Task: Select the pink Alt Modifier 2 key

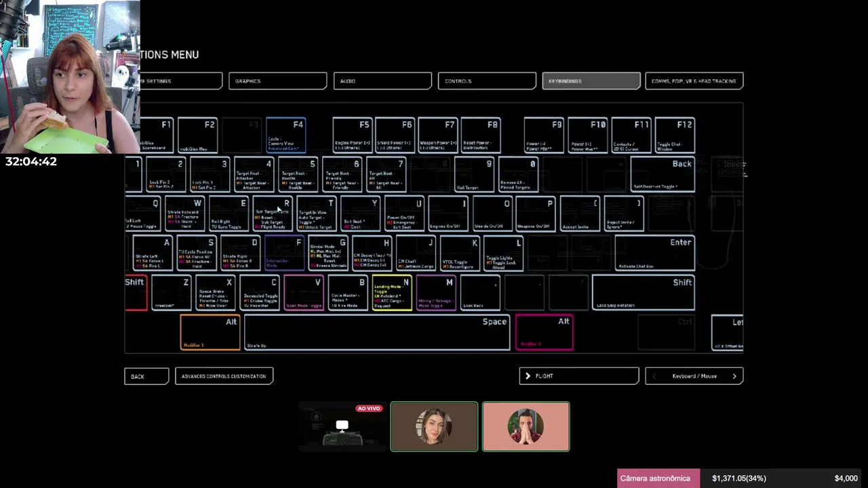Action: [545, 333]
